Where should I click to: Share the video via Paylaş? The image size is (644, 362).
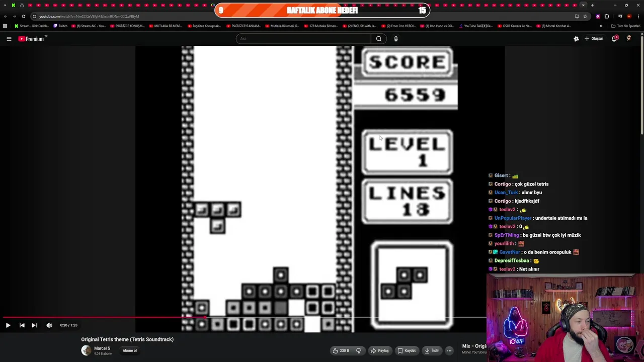380,350
